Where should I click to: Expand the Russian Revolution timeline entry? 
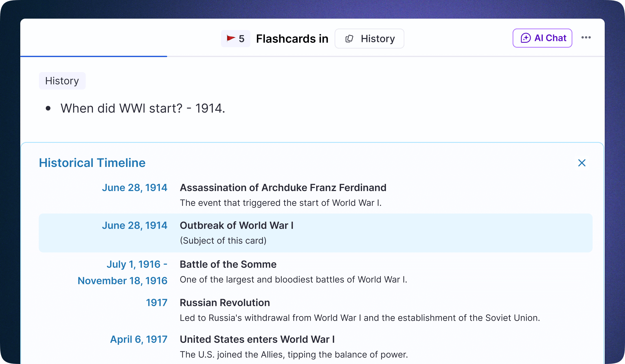click(225, 303)
